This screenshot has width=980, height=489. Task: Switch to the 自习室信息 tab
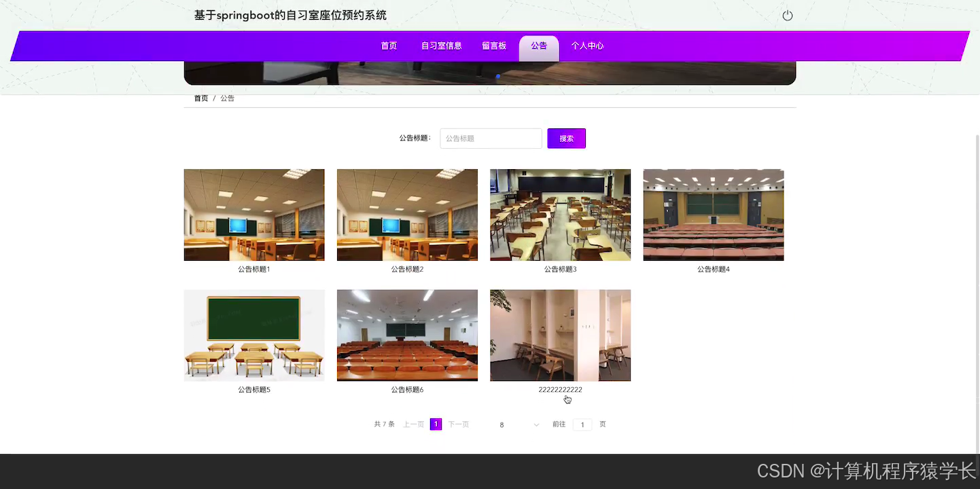pyautogui.click(x=440, y=46)
